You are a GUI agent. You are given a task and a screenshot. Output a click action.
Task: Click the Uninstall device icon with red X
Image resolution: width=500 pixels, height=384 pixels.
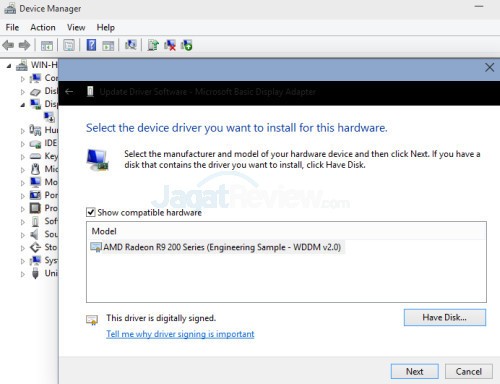(x=170, y=45)
